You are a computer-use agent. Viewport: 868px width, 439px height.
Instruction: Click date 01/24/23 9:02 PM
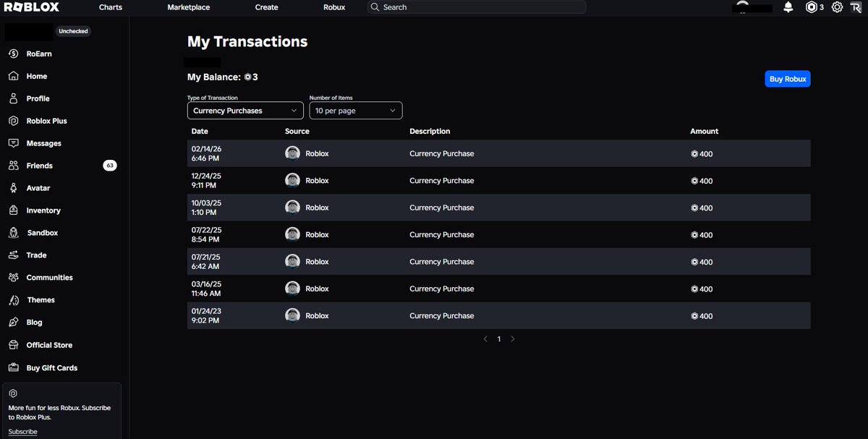(206, 315)
